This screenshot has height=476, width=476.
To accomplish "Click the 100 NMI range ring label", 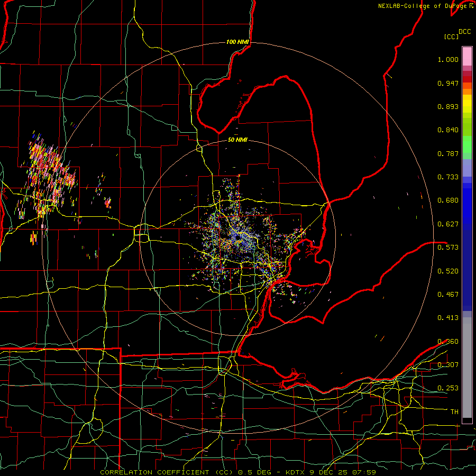I will click(237, 42).
